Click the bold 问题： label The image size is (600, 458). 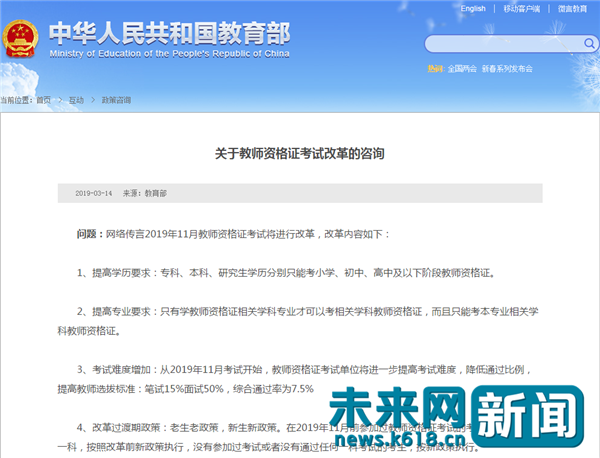(x=90, y=234)
